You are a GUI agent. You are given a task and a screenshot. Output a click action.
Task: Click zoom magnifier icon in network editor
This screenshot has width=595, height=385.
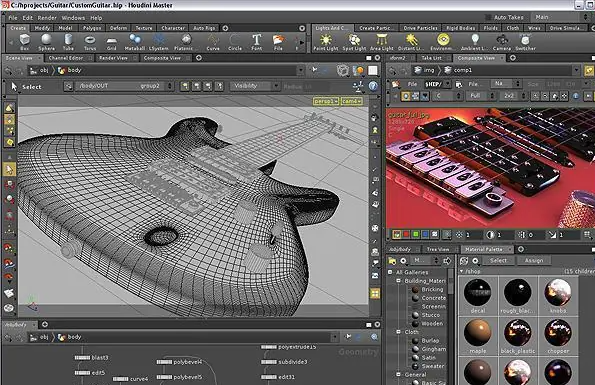[x=374, y=337]
